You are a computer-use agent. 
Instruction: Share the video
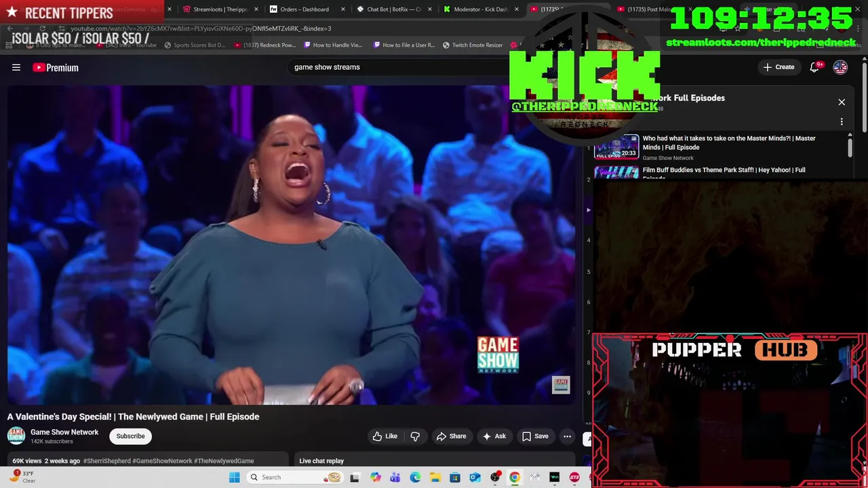pos(451,436)
